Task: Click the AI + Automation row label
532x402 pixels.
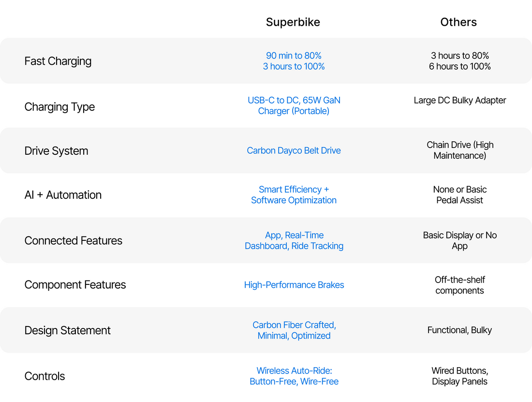Action: [x=63, y=195]
